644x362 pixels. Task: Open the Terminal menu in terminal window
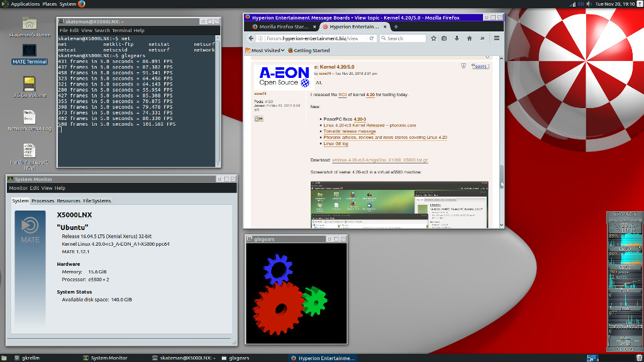coord(122,30)
